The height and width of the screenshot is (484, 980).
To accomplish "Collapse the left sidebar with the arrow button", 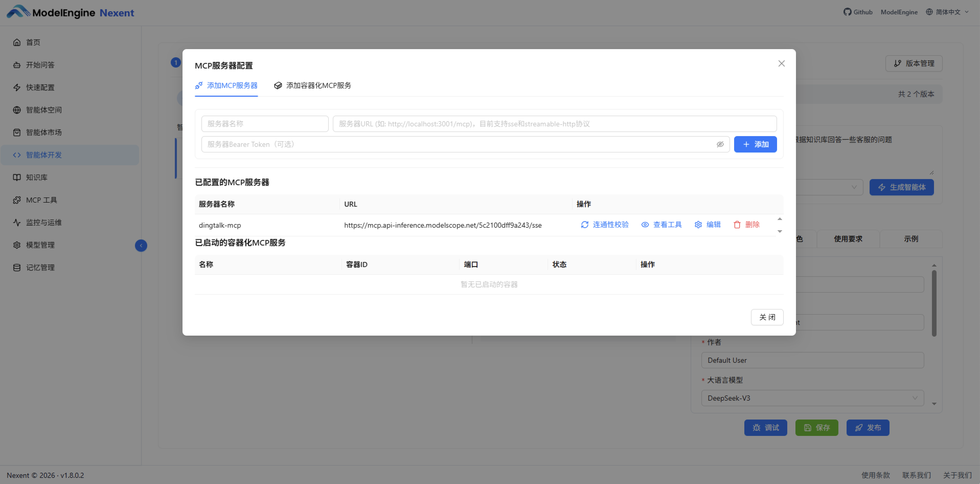I will coord(141,246).
